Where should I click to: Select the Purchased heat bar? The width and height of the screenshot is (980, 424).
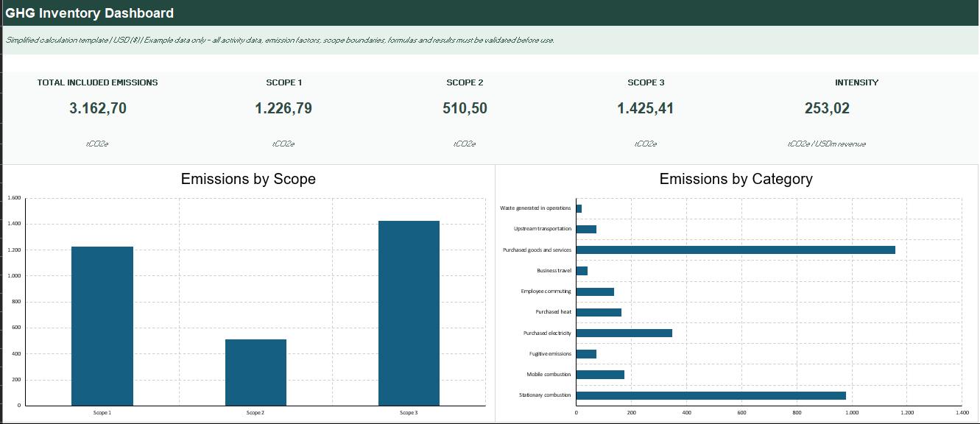click(599, 312)
